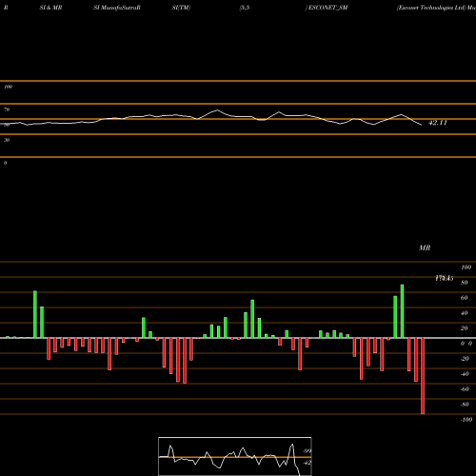Screen dimensions: 476x476
Task: Click the 70 level label on the RSI axis
Action: pyautogui.click(x=7, y=109)
